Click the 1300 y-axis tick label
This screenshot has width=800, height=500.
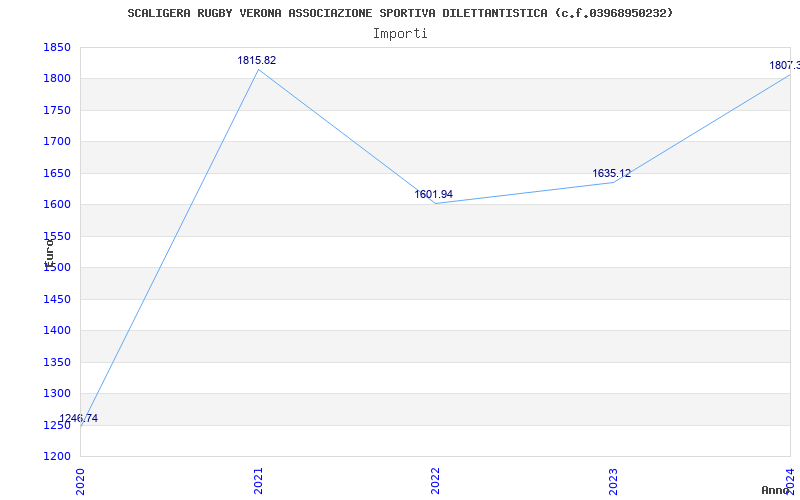click(57, 393)
